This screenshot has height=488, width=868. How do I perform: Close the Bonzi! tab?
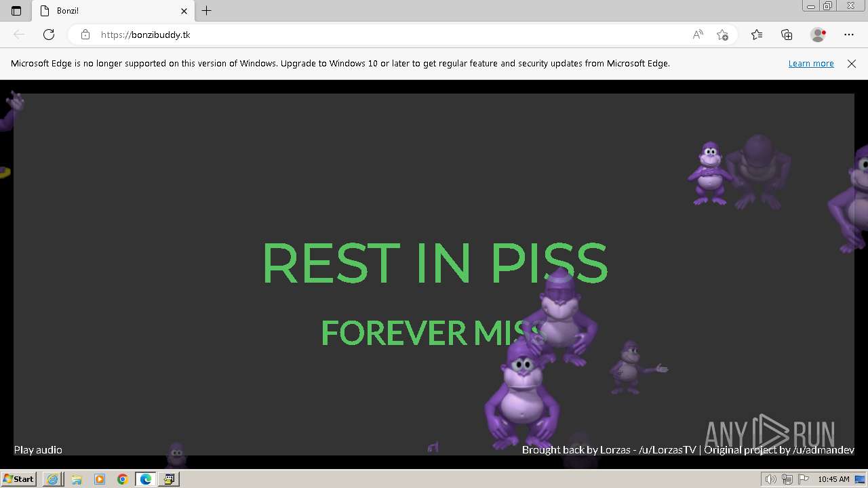(184, 11)
